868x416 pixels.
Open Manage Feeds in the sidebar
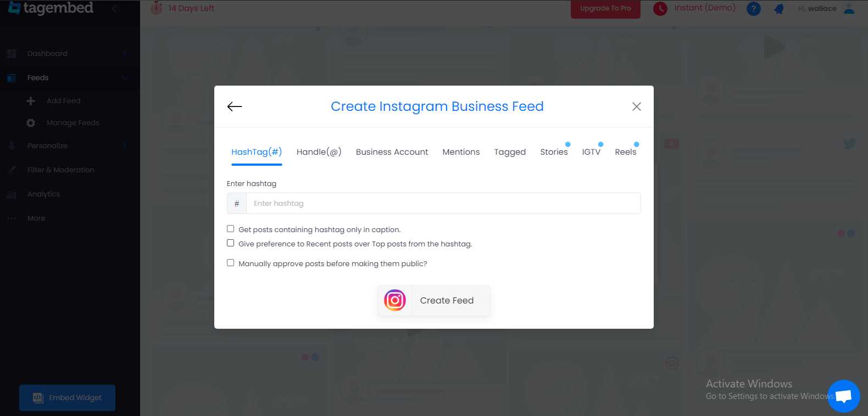tap(73, 122)
